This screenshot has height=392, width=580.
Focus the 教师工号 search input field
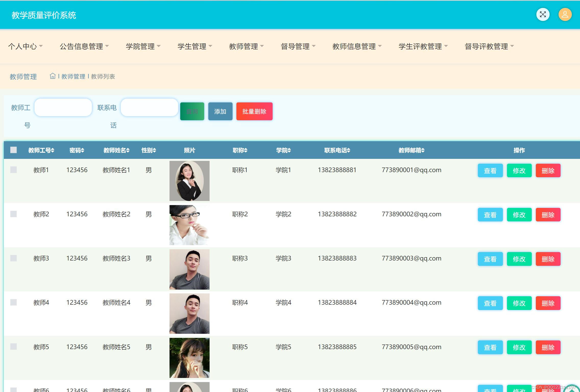coord(63,107)
